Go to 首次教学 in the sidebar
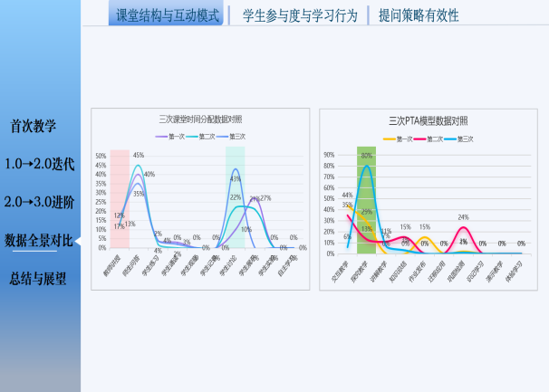The width and height of the screenshot is (549, 392). pyautogui.click(x=34, y=126)
